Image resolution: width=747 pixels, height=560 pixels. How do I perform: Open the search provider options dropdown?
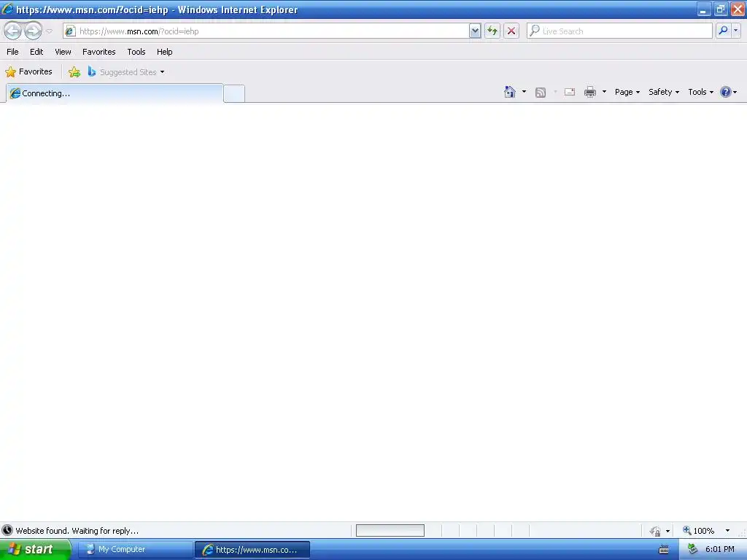736,31
